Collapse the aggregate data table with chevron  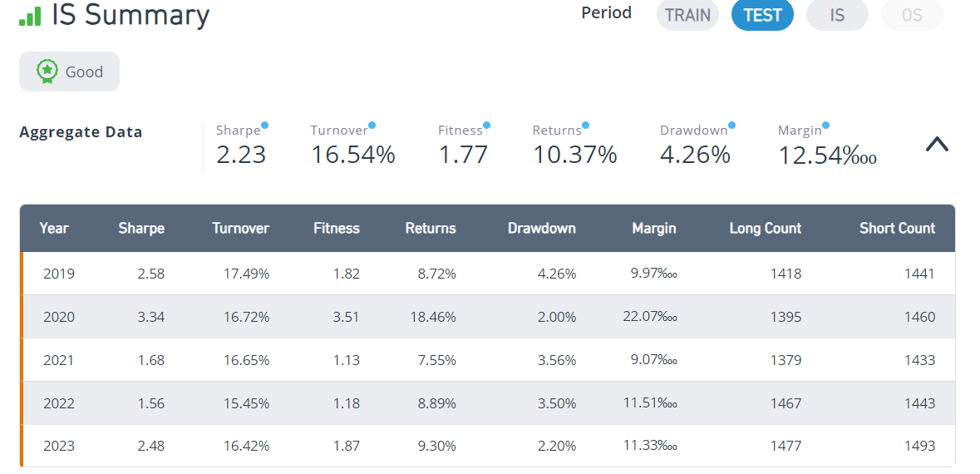coord(937,145)
